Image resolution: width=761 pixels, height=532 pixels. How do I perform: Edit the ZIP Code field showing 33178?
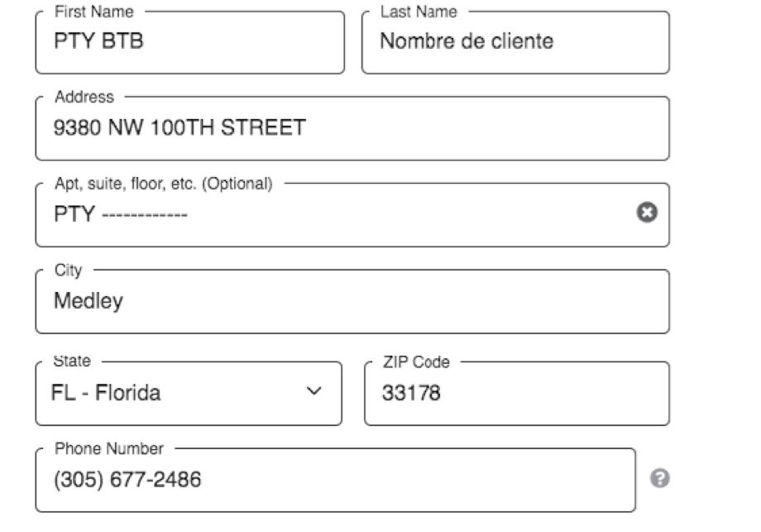tap(517, 393)
